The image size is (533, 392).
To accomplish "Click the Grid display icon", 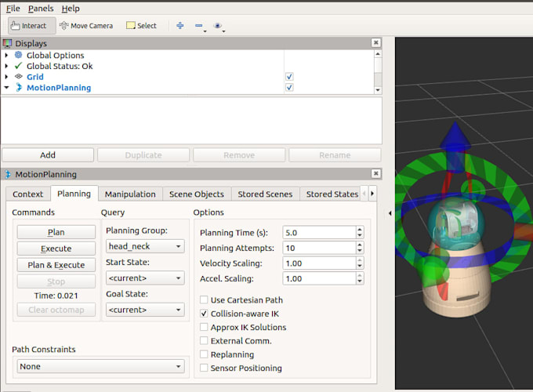I will pos(18,77).
